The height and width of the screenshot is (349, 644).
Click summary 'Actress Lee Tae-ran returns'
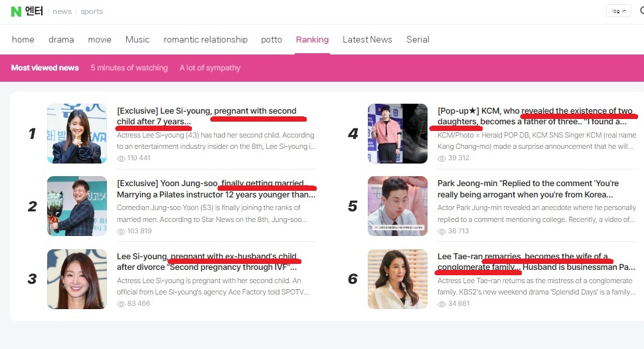536,286
